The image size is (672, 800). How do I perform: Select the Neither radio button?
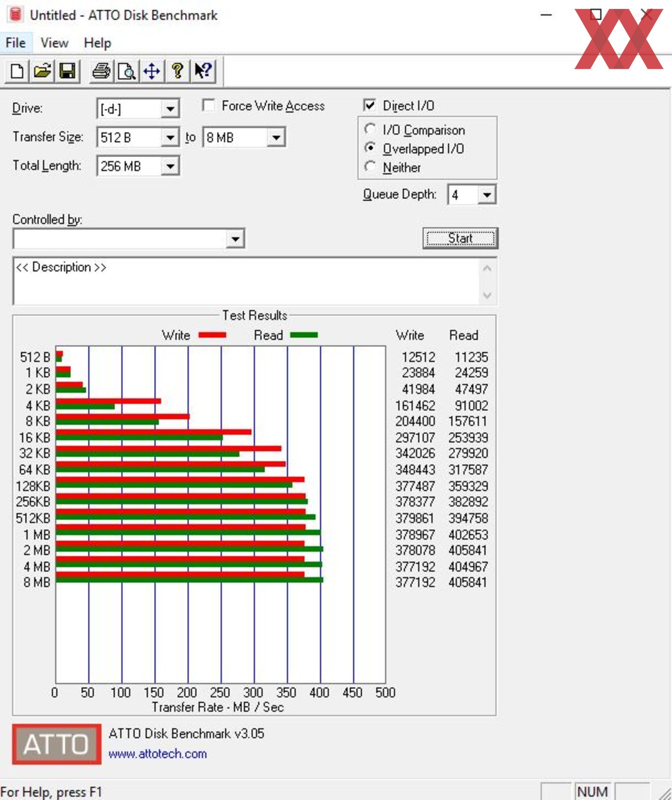pyautogui.click(x=370, y=167)
